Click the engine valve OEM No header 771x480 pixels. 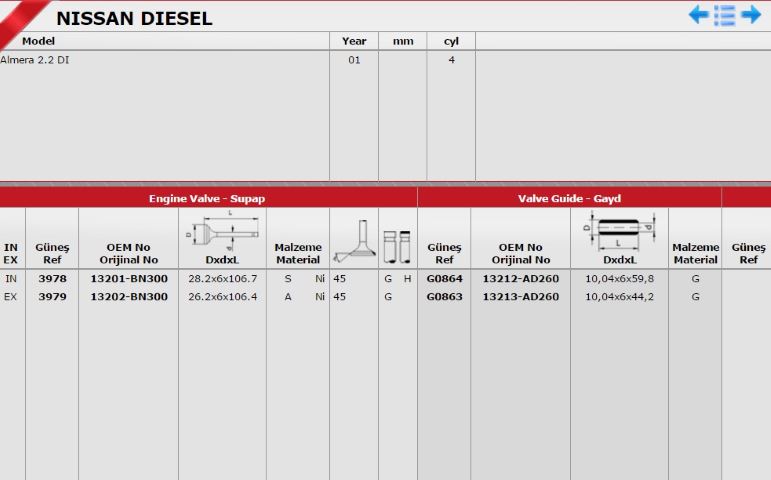[x=129, y=253]
